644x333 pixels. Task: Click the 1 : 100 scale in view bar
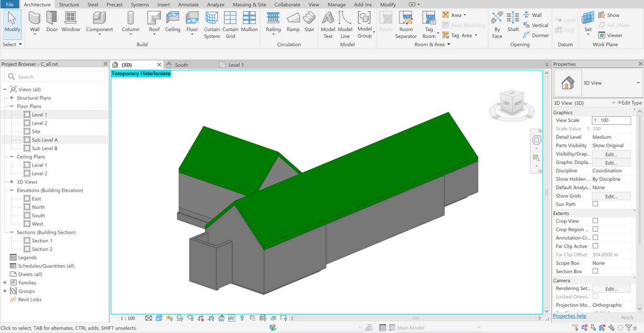click(x=127, y=318)
